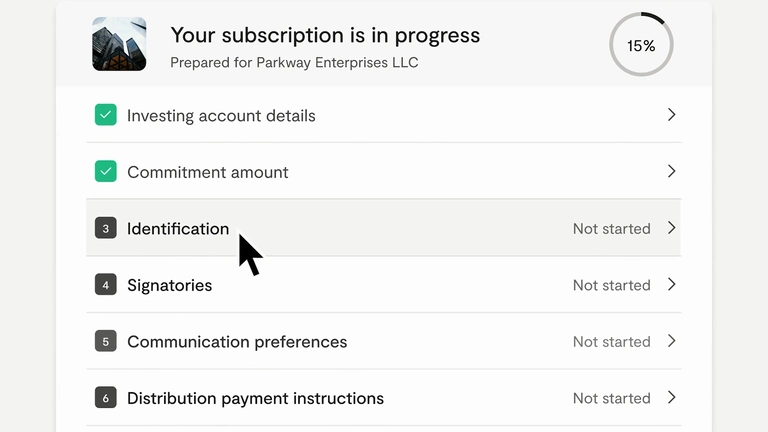Click step 3 number badge

click(x=106, y=229)
